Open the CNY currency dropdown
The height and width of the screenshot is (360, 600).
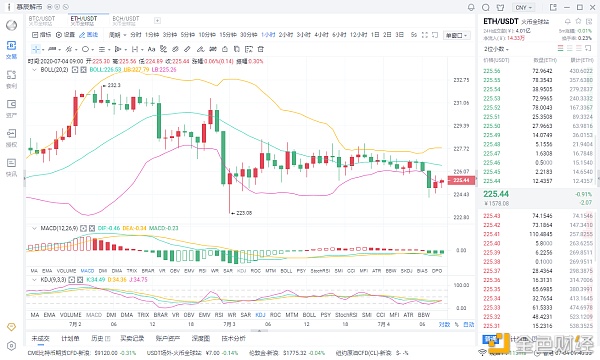tap(523, 7)
